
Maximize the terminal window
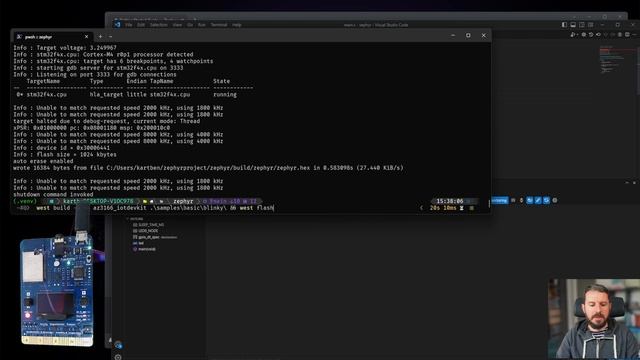[x=468, y=36]
